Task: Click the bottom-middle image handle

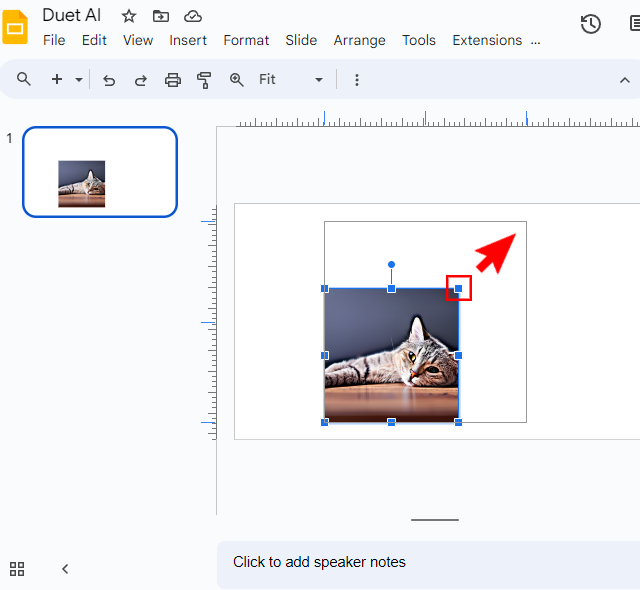Action: [391, 422]
